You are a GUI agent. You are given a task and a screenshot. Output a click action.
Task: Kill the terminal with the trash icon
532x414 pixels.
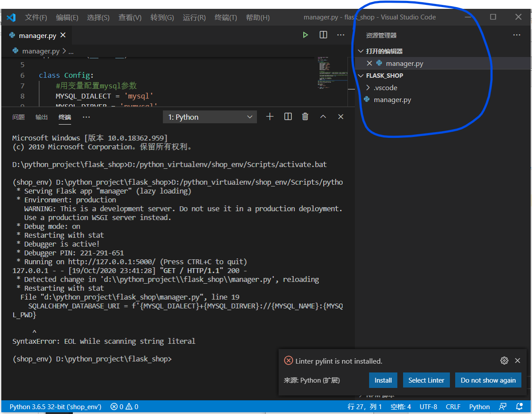[305, 117]
